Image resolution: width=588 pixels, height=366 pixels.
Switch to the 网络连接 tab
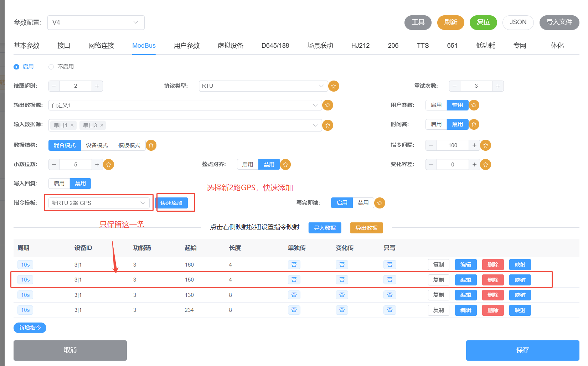click(x=101, y=46)
